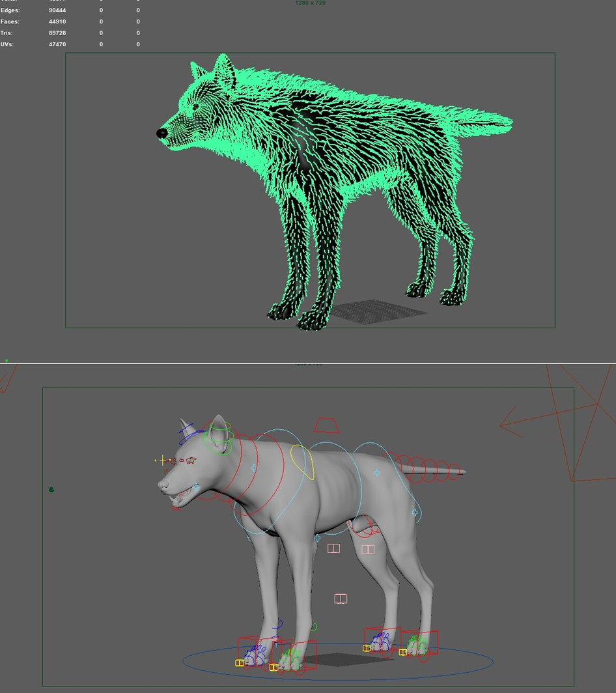
Task: Select the light-blue plus control at the jaw
Action: point(196,487)
